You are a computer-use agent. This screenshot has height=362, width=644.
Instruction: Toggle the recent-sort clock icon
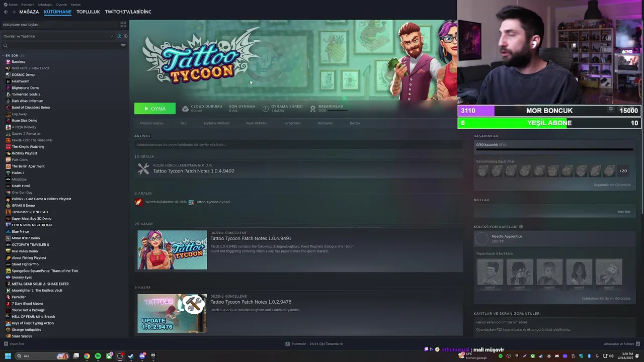pyautogui.click(x=119, y=36)
